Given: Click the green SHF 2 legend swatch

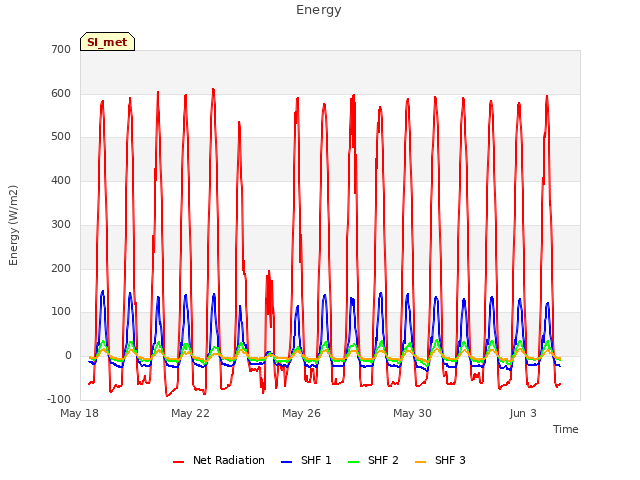Looking at the screenshot, I should 353,462.
